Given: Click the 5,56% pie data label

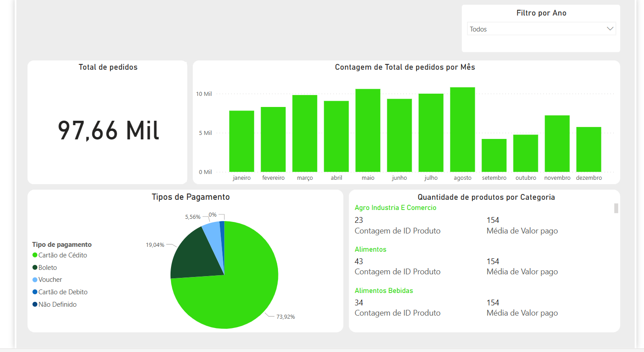Looking at the screenshot, I should [193, 217].
